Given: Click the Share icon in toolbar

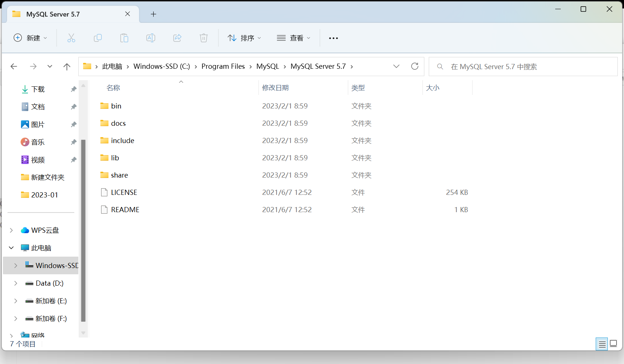Looking at the screenshot, I should tap(177, 38).
